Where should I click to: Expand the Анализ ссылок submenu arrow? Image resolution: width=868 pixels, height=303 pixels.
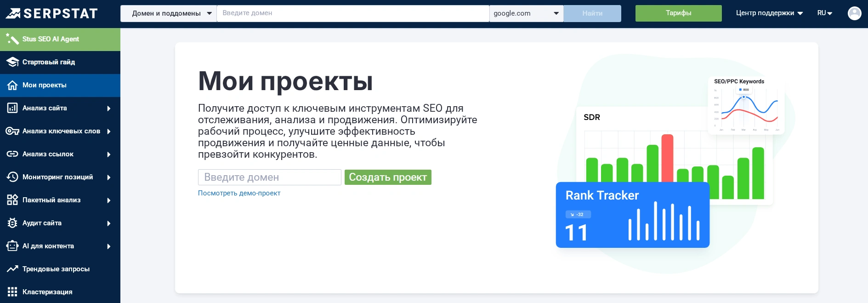pos(109,154)
